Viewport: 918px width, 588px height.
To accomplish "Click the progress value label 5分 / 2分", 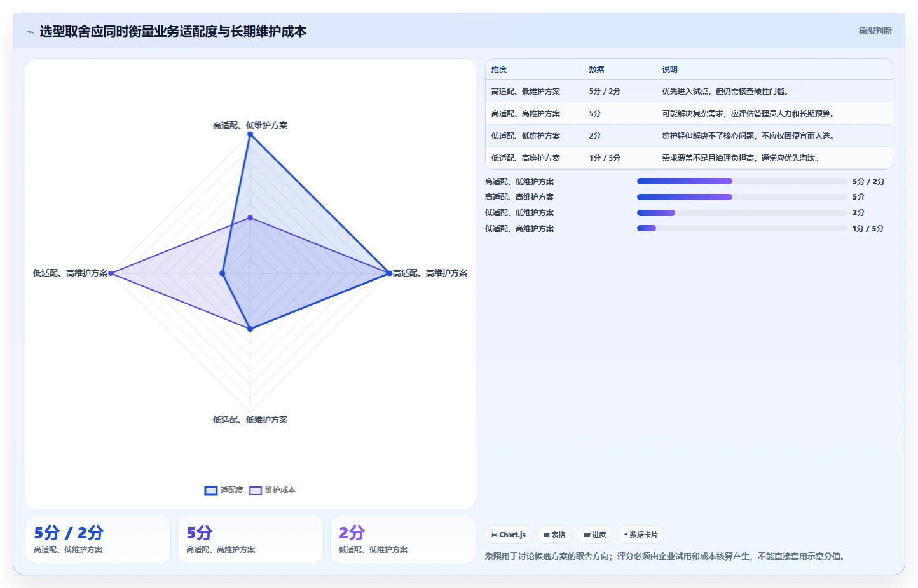I will 868,182.
